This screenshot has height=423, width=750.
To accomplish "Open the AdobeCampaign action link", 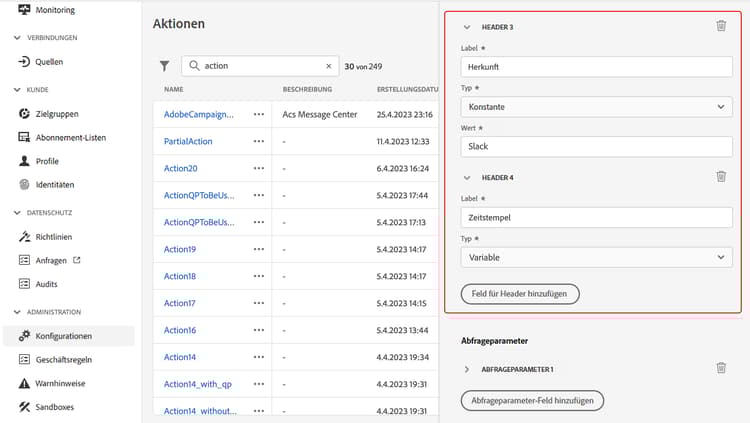I will click(x=198, y=114).
